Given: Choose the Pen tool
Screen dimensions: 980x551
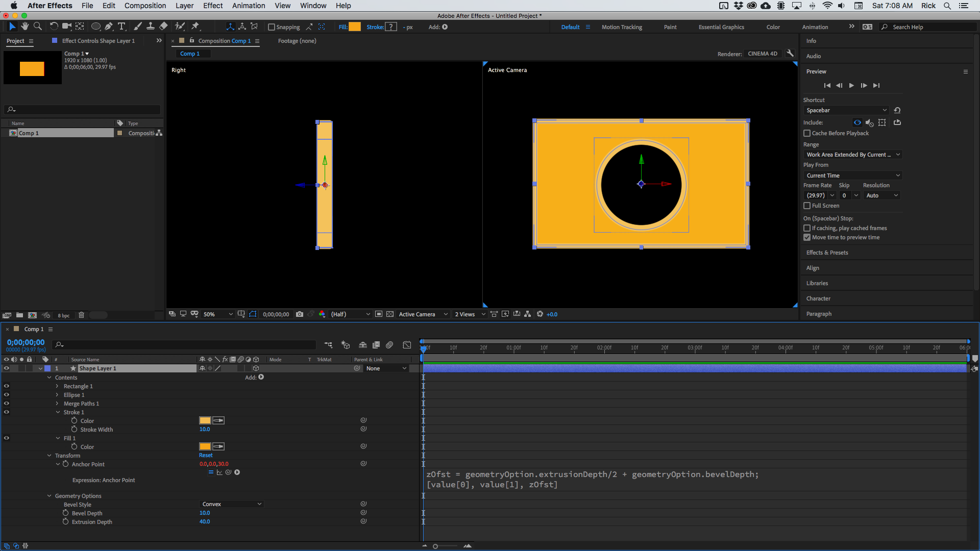Looking at the screenshot, I should tap(109, 26).
